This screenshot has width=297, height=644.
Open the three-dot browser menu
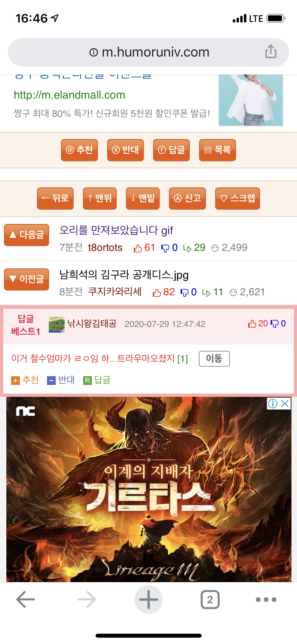(x=266, y=600)
